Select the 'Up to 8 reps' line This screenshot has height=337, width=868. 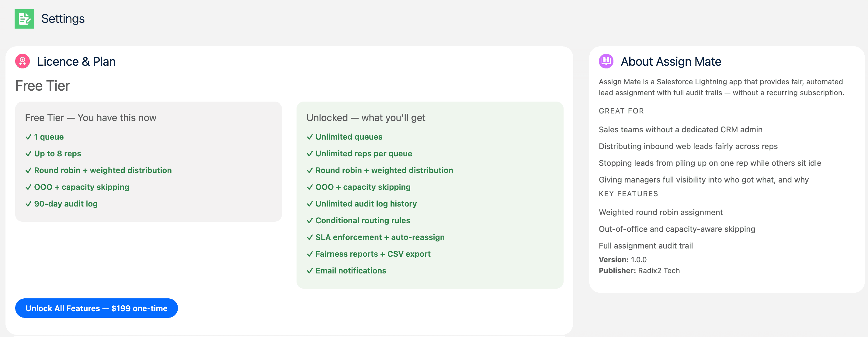click(x=53, y=154)
